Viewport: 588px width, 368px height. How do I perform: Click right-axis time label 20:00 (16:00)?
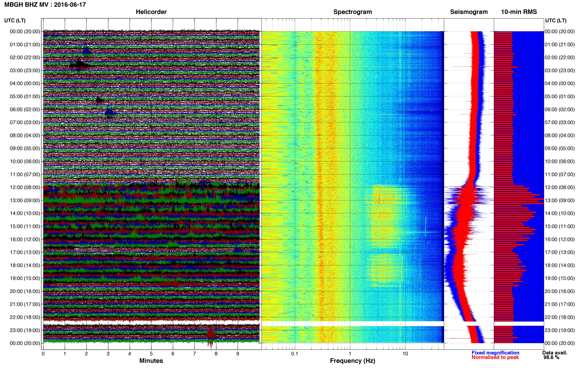click(x=560, y=291)
